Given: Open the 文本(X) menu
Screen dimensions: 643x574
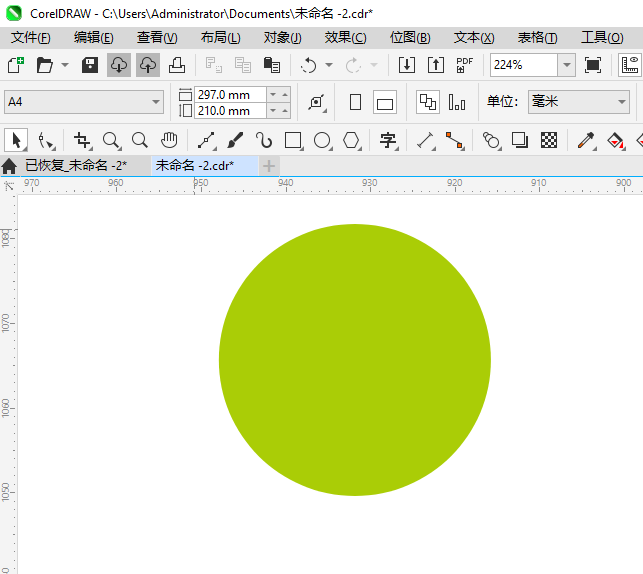Looking at the screenshot, I should [474, 38].
